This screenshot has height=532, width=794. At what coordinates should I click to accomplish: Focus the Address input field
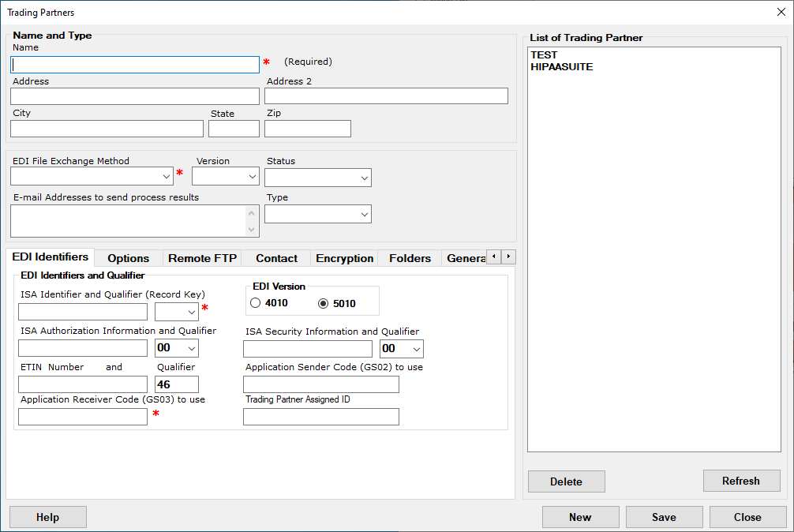(x=135, y=96)
